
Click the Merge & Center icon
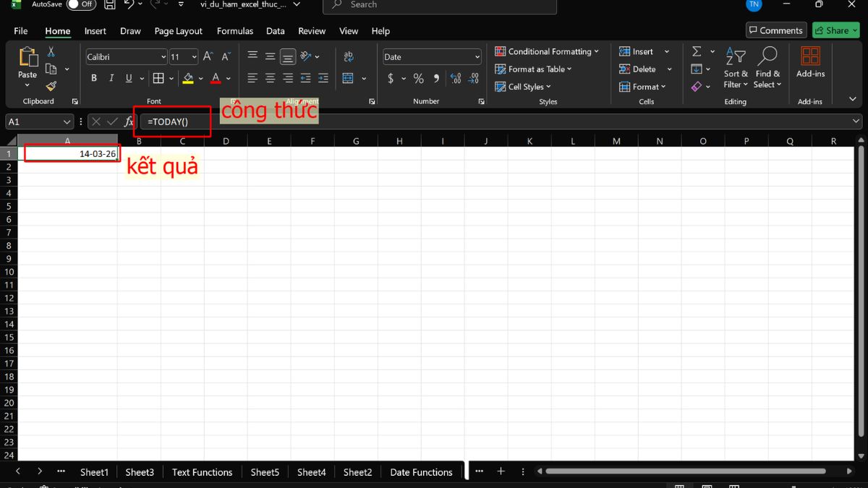click(348, 78)
